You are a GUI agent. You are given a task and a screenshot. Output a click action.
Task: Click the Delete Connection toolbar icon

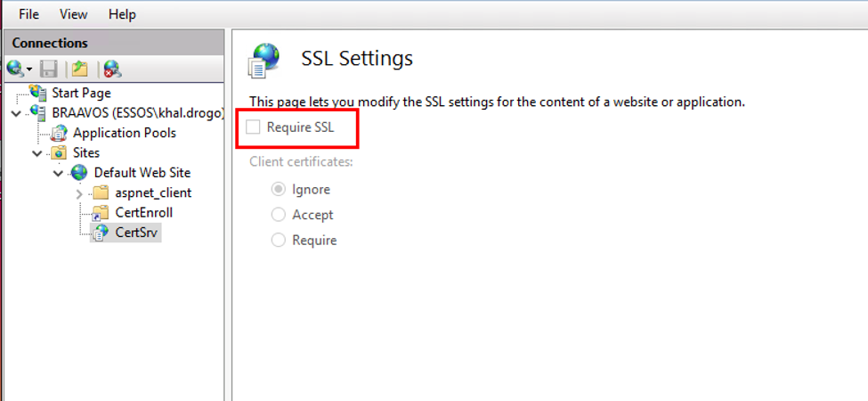point(112,69)
